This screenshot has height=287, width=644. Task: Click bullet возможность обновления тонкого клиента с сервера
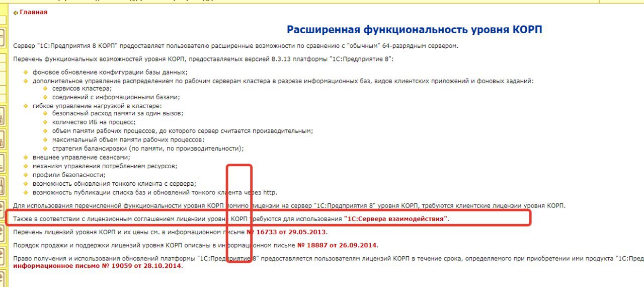(x=114, y=184)
